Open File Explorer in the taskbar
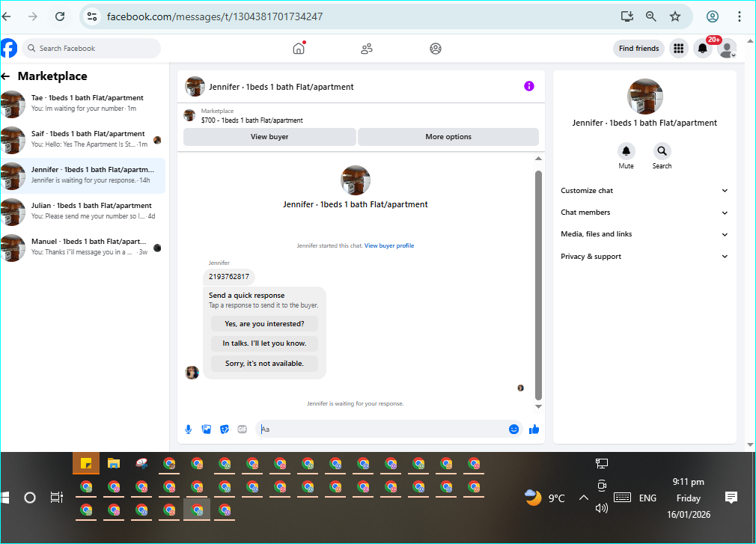 click(x=114, y=463)
